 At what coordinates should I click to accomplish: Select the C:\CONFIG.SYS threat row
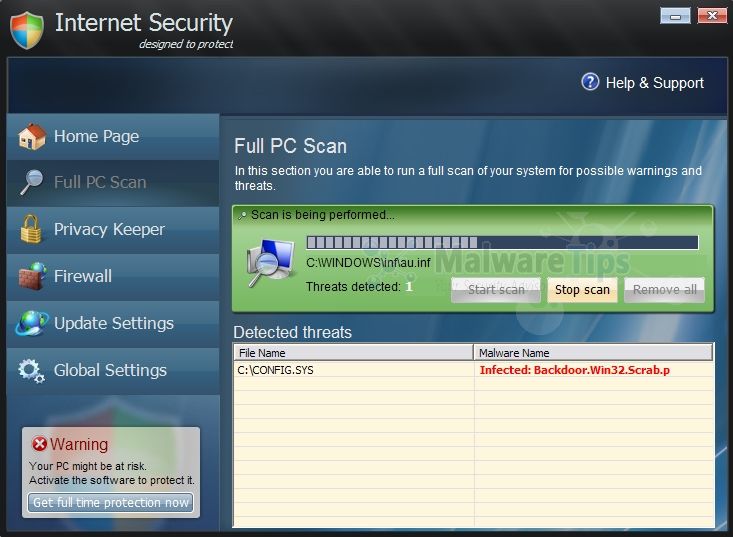point(353,370)
